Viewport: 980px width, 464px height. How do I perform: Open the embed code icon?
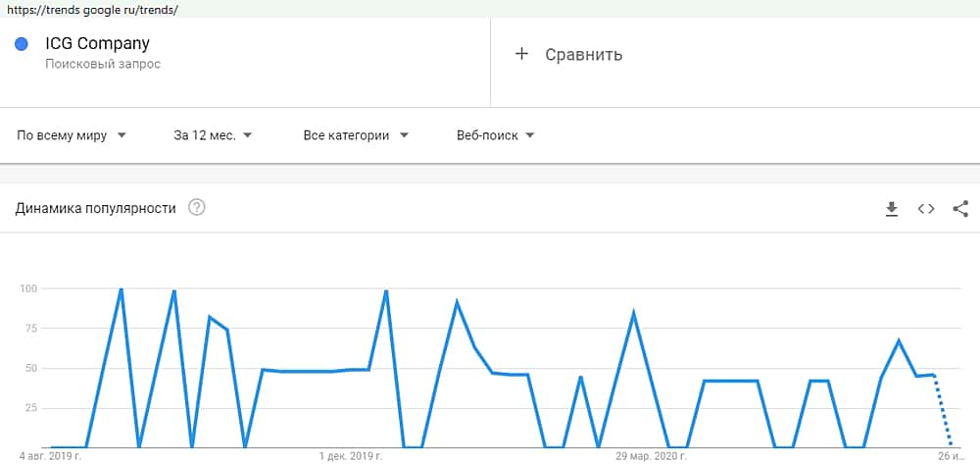click(x=926, y=208)
